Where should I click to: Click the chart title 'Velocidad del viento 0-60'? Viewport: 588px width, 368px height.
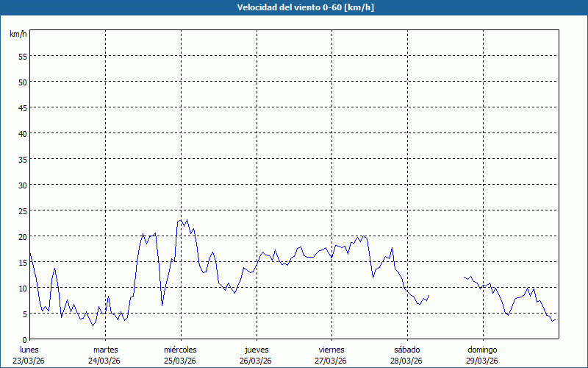coord(294,7)
